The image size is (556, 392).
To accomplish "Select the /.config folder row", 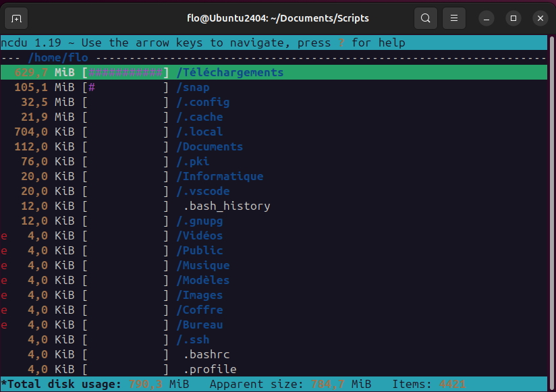I will tap(202, 102).
